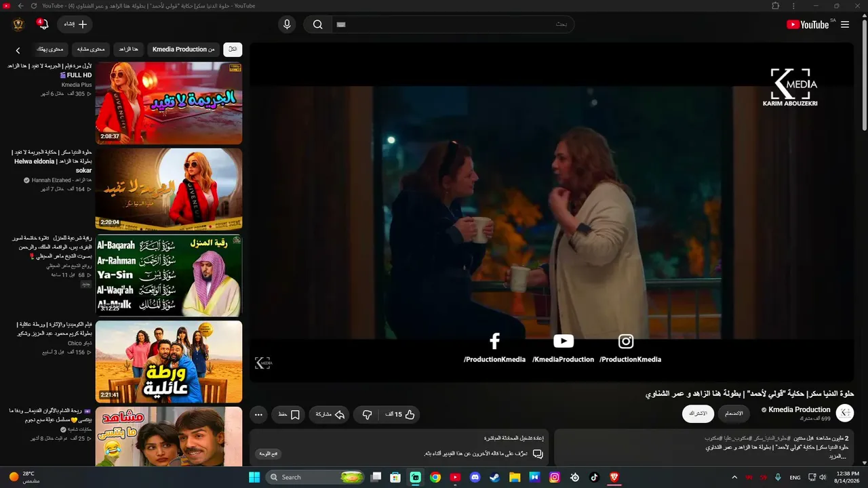Screen dimensions: 868x488
Task: Open the account avatar menu
Action: [18, 24]
